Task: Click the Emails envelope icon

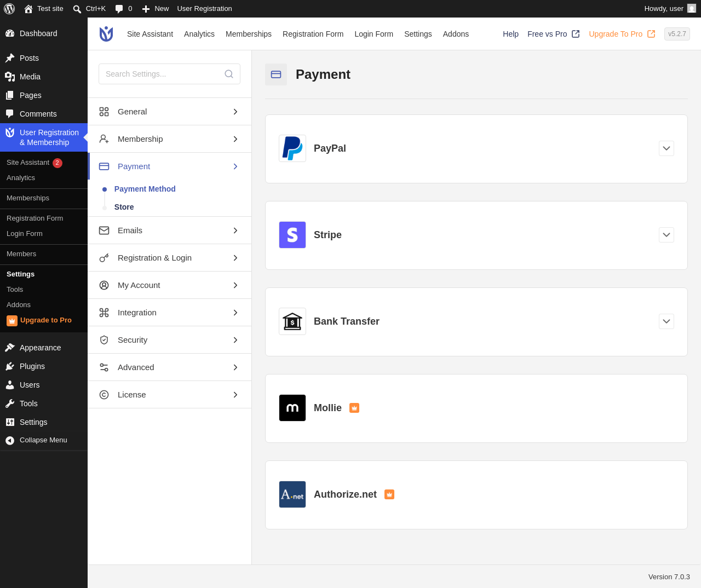Action: [x=104, y=230]
